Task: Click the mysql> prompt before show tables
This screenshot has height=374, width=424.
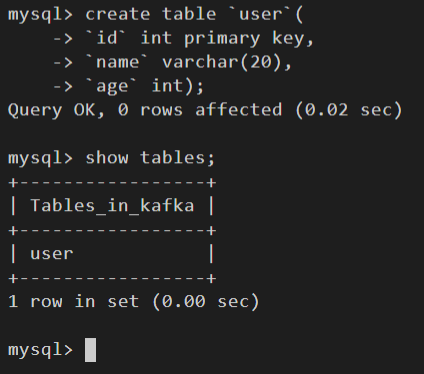Action: click(x=40, y=158)
